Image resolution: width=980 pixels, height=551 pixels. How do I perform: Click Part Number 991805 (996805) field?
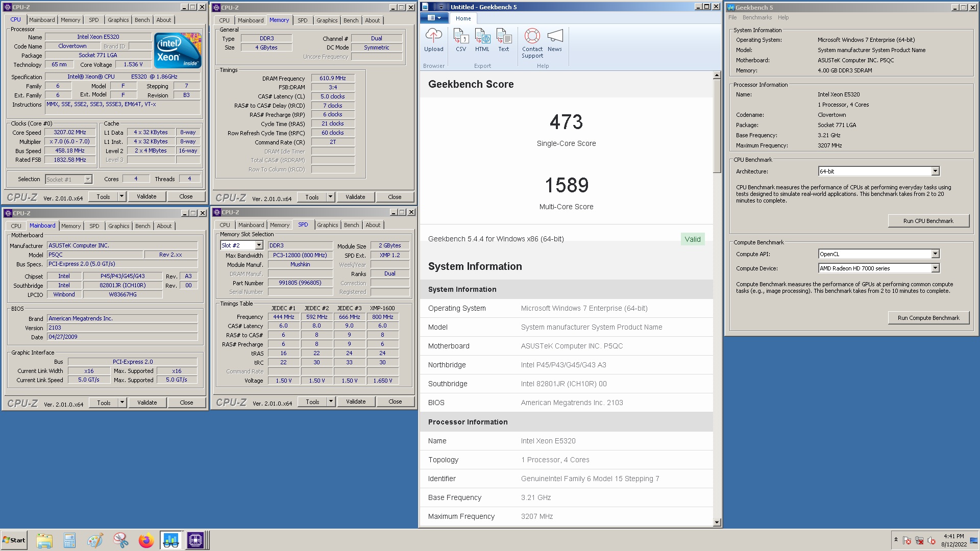(300, 283)
